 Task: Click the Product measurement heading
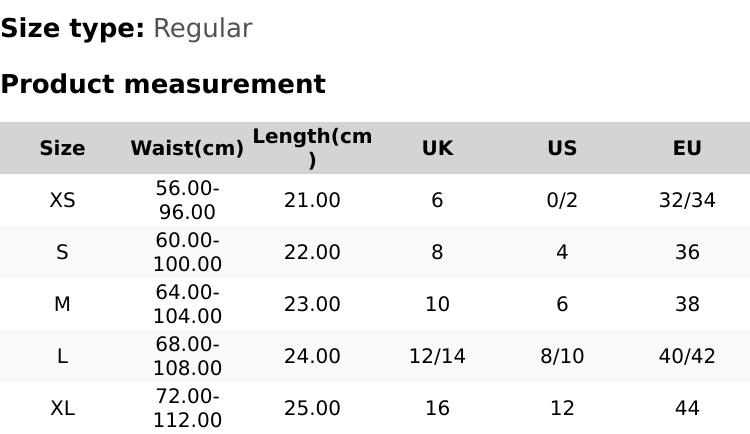pos(163,84)
